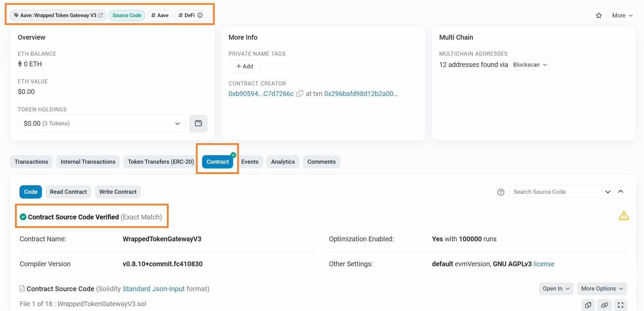Viewport: 644px width, 311px height.
Task: Switch to the Transactions tab
Action: click(x=31, y=162)
